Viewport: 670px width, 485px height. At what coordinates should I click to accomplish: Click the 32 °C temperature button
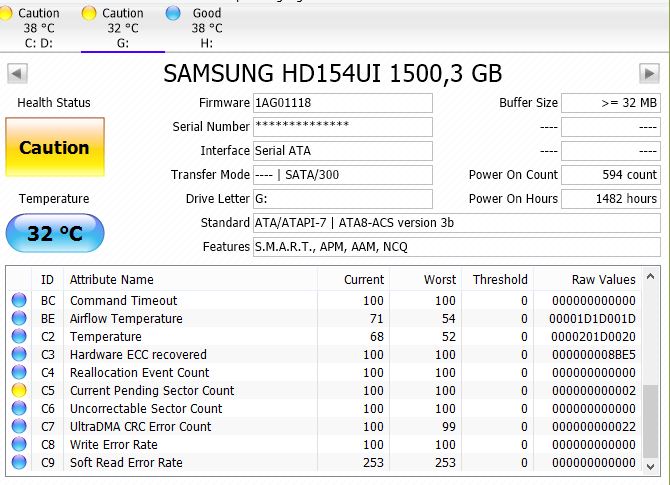(x=55, y=233)
